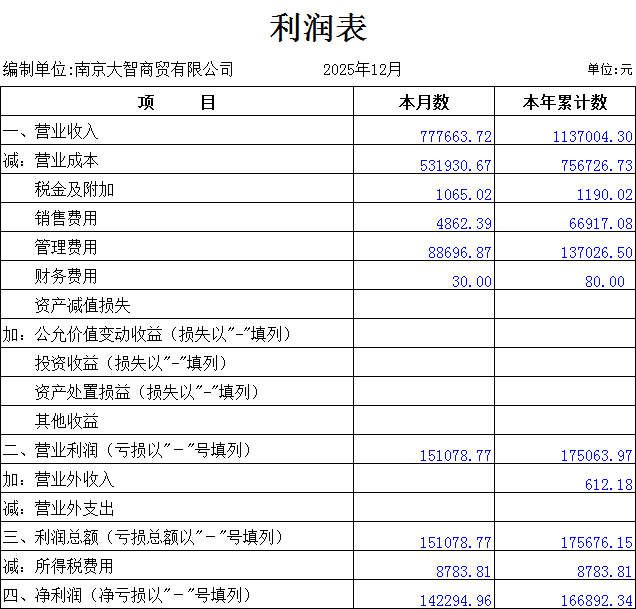Select the 本年累计数 column header
This screenshot has height=609, width=636.
[565, 102]
